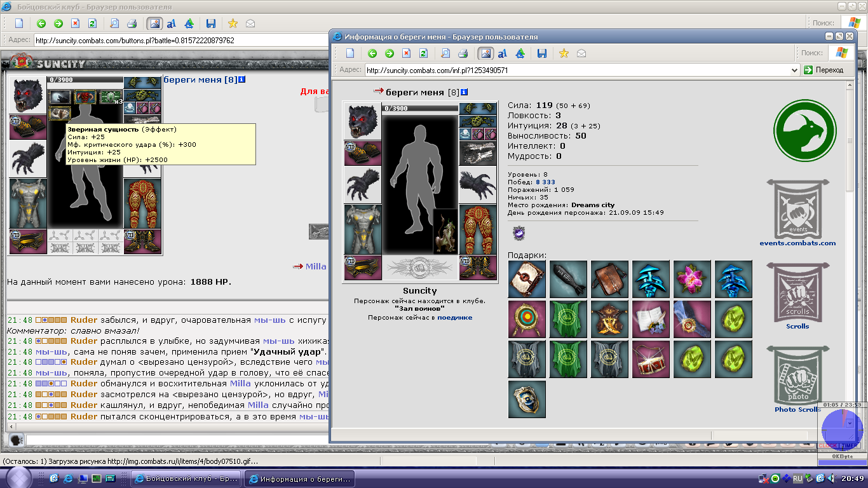Click the Место рождения Dreams city text
This screenshot has width=868, height=488.
click(561, 205)
